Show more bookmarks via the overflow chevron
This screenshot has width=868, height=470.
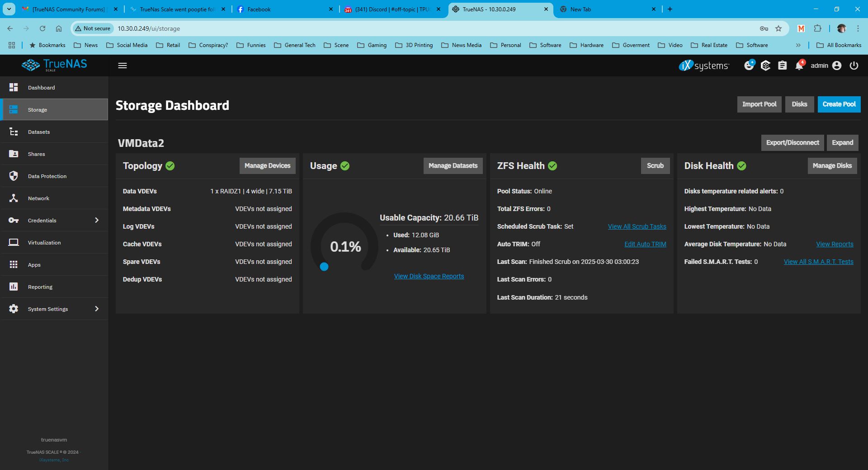tap(798, 45)
